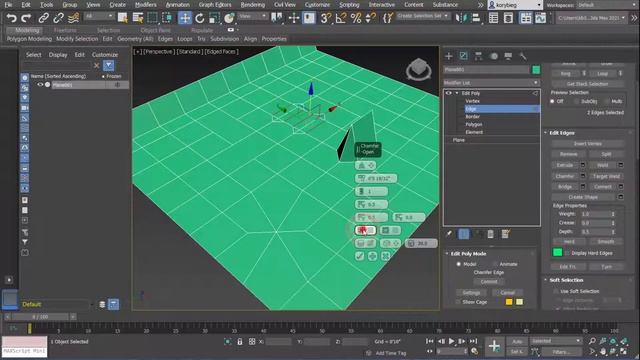Select the Select and Link tool
640x360 pixels.
coord(43,18)
